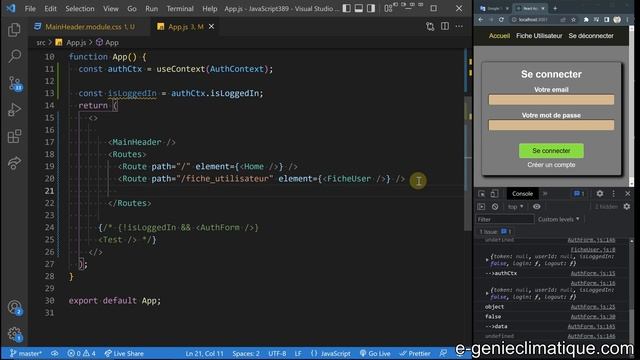Close the App.js editor tab
This screenshot has height=360, width=640.
[211, 27]
